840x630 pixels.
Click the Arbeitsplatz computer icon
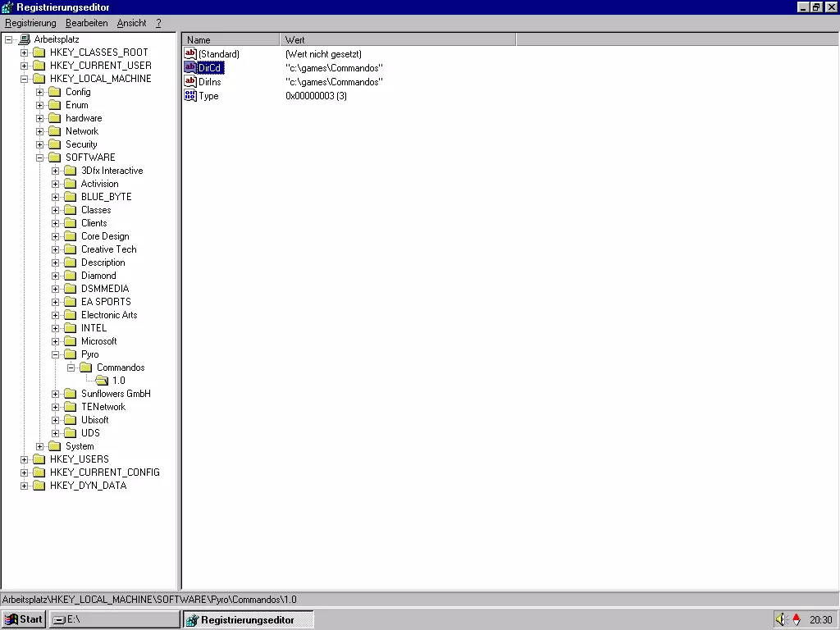[x=25, y=39]
